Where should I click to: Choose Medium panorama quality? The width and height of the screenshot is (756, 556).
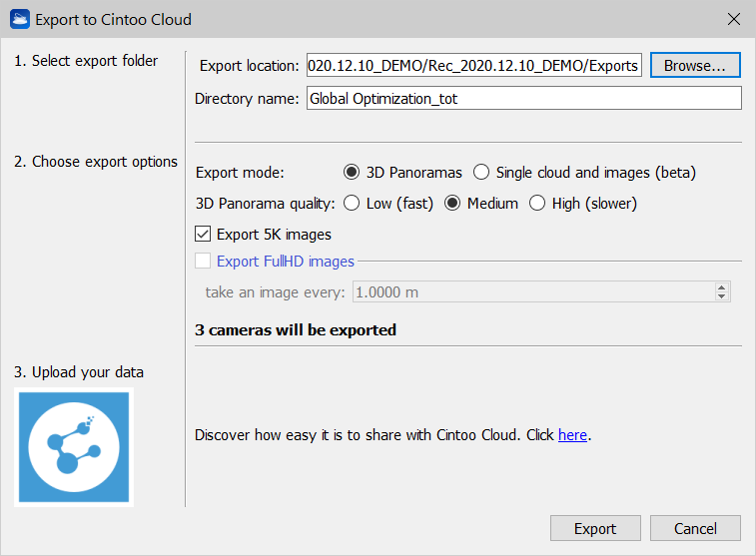click(452, 204)
